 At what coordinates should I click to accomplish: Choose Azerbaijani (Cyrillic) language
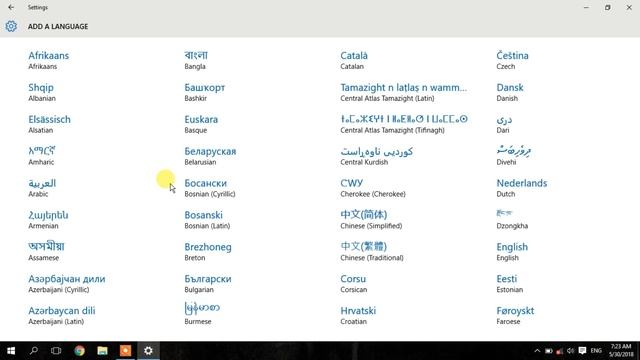[x=67, y=283]
